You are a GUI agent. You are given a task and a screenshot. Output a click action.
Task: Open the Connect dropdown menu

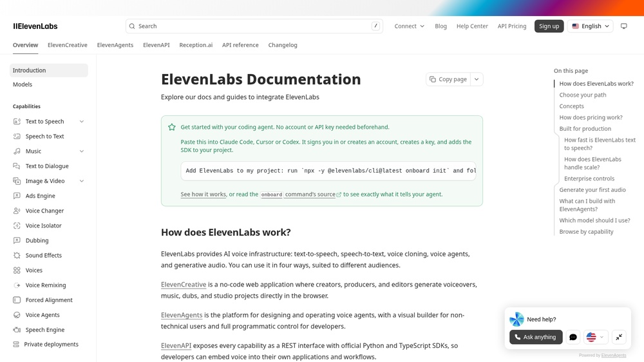(409, 26)
